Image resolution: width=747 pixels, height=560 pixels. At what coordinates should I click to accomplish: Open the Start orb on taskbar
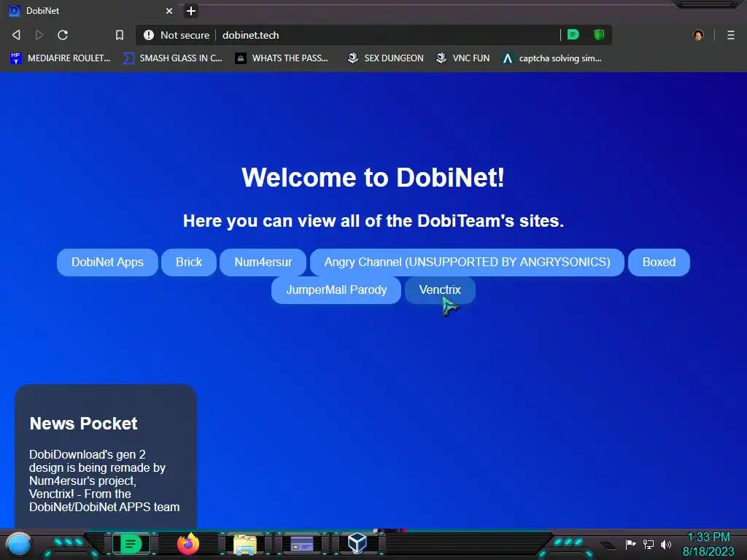point(18,544)
